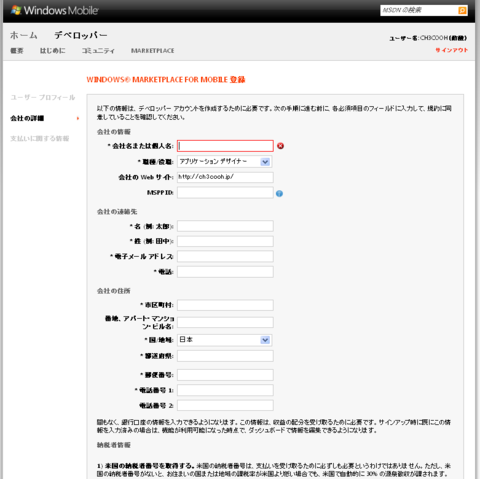This screenshot has width=480, height=479.
Task: Click the 納税者情報 section label
Action: pos(114,445)
